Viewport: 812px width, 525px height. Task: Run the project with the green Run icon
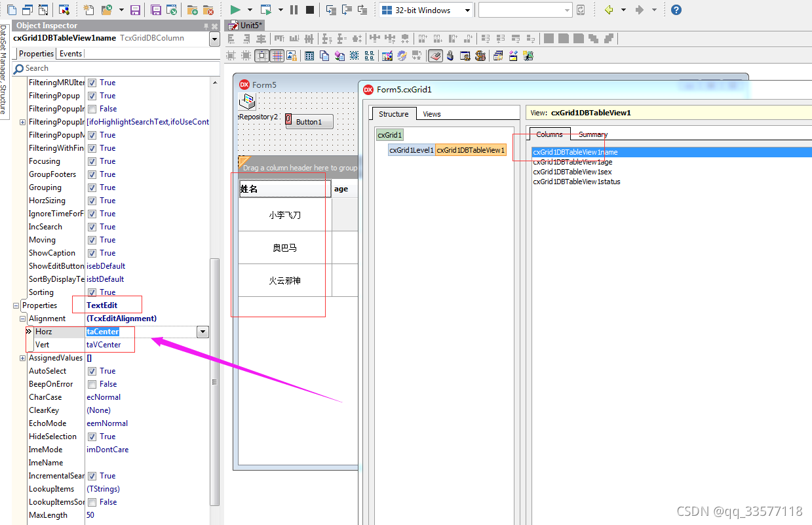coord(235,10)
